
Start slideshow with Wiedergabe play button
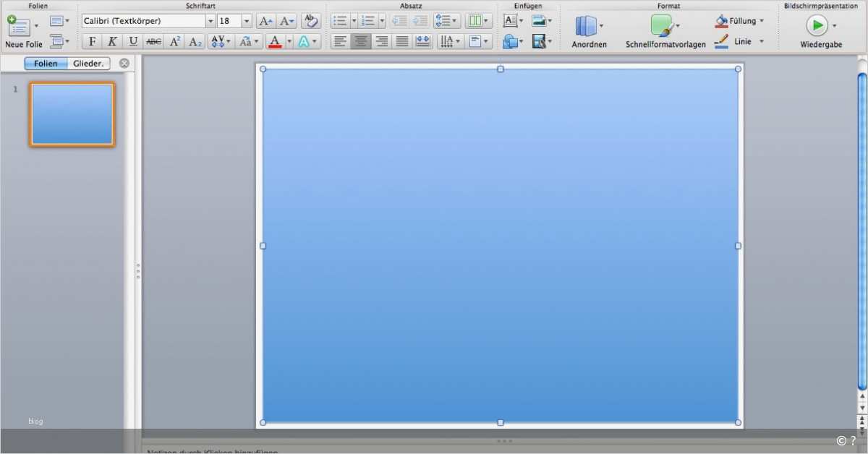pos(817,25)
